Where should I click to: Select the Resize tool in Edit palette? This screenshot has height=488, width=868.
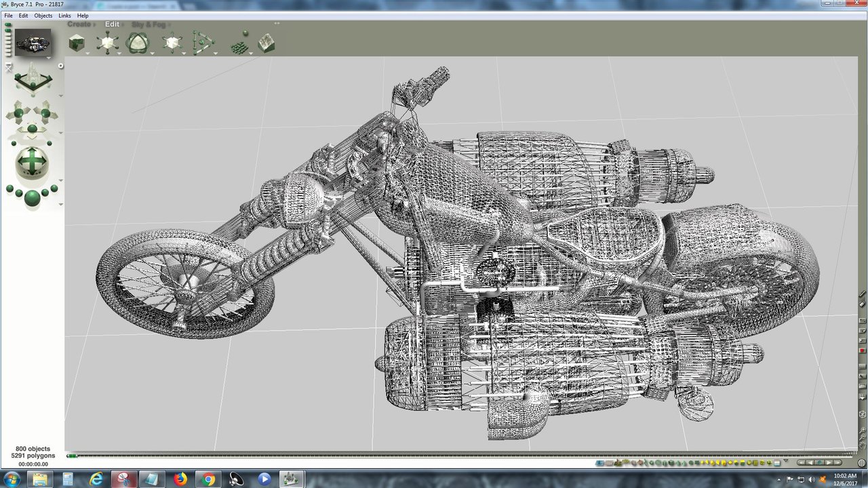107,43
